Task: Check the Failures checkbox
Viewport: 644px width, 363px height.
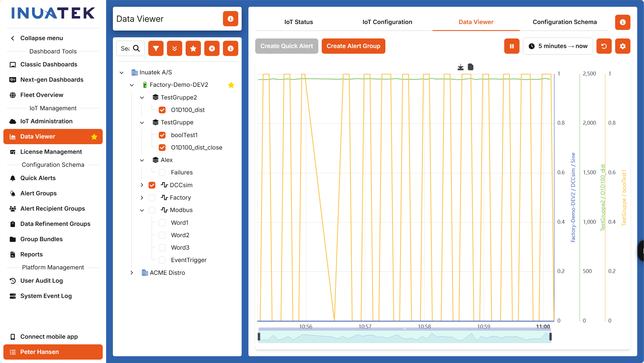Action: click(x=162, y=172)
